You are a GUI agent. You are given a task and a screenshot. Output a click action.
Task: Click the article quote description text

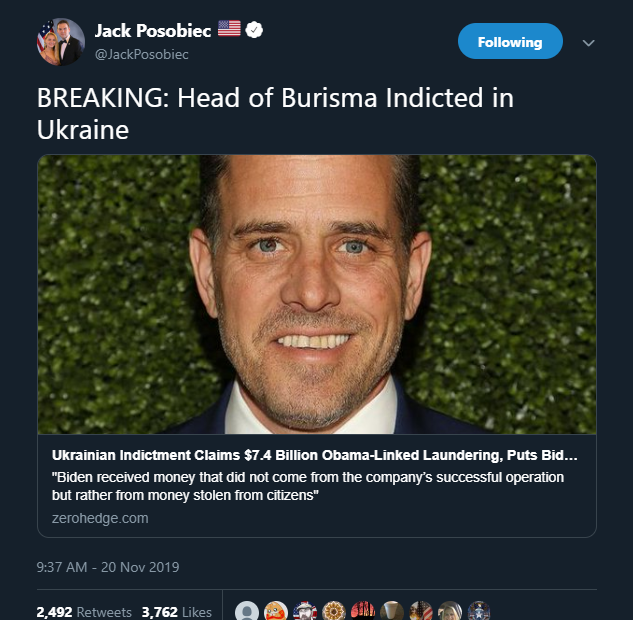(308, 486)
